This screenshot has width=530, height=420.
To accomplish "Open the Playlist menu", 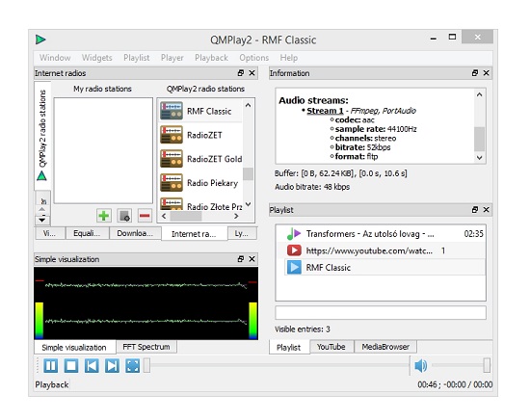I will [x=137, y=58].
